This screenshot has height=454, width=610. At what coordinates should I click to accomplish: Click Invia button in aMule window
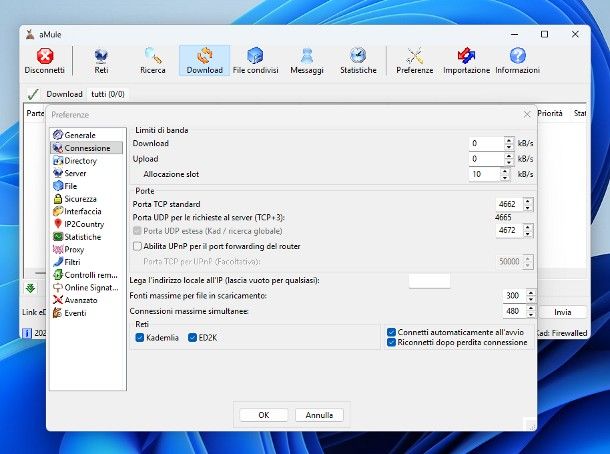(x=563, y=312)
